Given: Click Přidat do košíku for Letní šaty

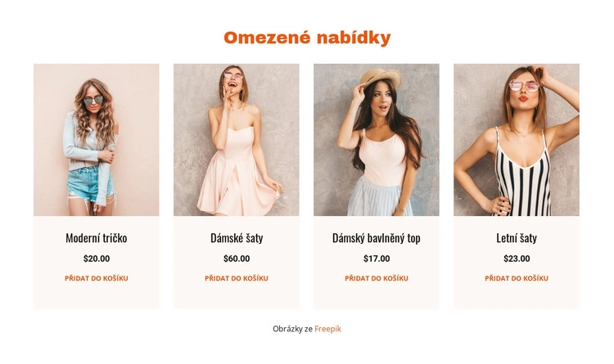Looking at the screenshot, I should tap(517, 278).
